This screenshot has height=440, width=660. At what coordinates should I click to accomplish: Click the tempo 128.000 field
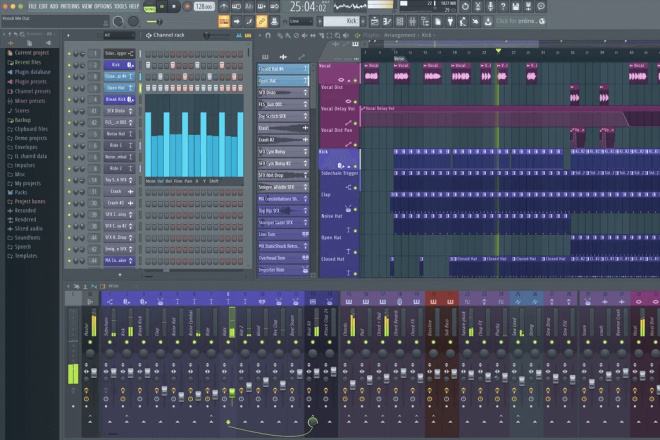pyautogui.click(x=204, y=7)
